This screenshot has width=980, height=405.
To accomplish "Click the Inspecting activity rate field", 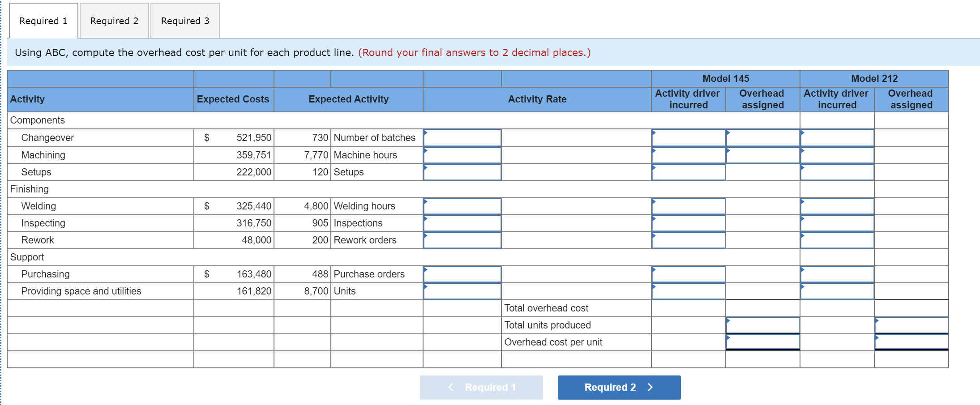I will tap(462, 223).
